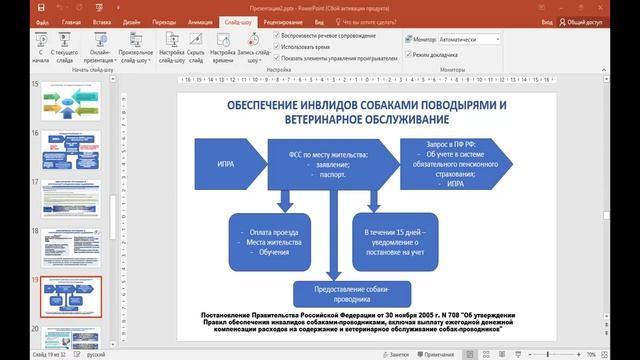
Task: Select 'Предоставление собаки-проводника' box
Action: tap(352, 294)
